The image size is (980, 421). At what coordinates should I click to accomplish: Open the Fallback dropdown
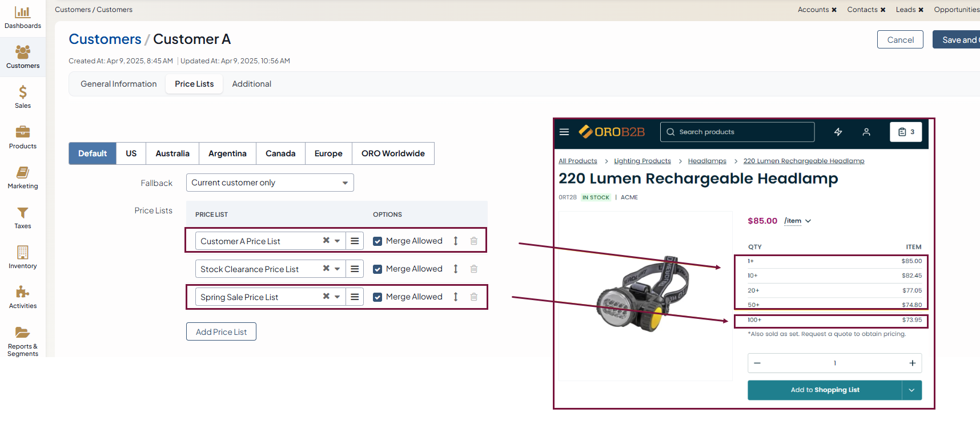coord(270,183)
